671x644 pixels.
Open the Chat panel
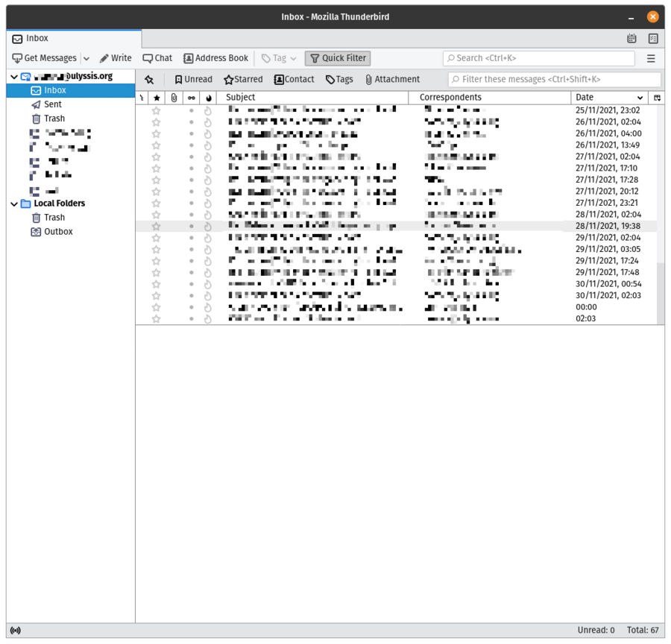click(157, 58)
